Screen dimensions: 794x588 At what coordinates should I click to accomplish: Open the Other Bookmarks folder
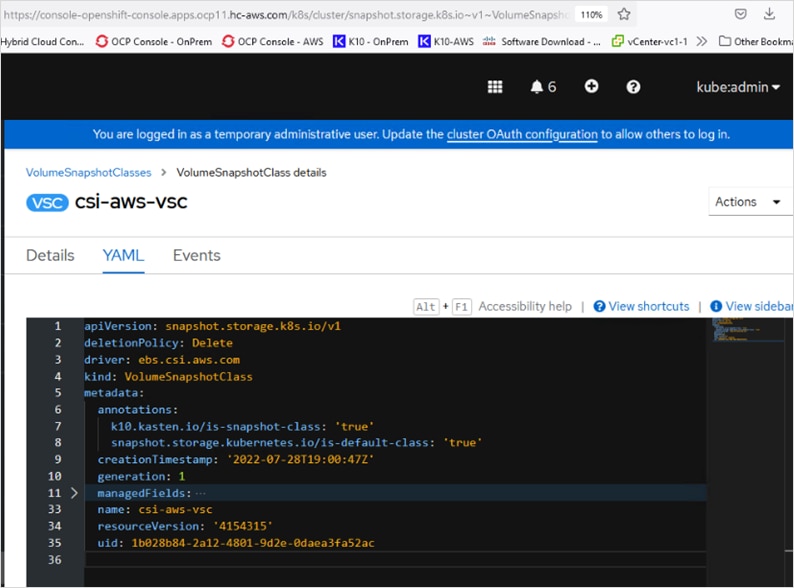pos(756,42)
